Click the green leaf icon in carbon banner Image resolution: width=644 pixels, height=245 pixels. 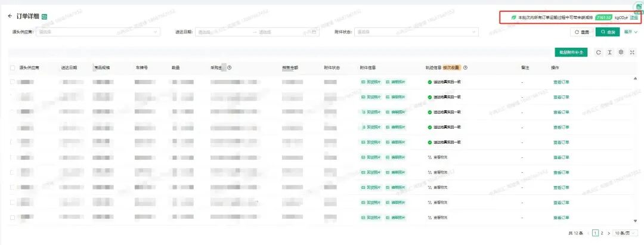point(513,18)
